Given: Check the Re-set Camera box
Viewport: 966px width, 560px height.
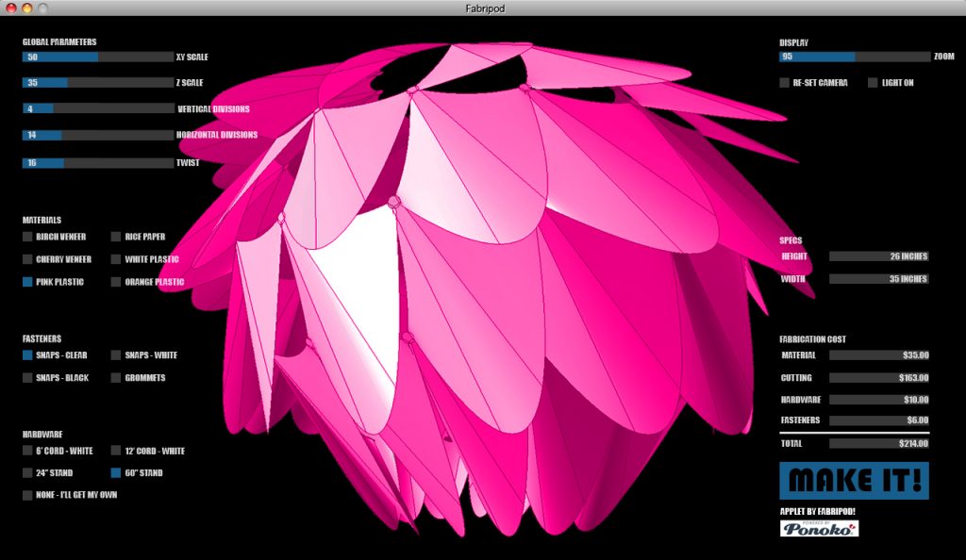Looking at the screenshot, I should tap(784, 82).
